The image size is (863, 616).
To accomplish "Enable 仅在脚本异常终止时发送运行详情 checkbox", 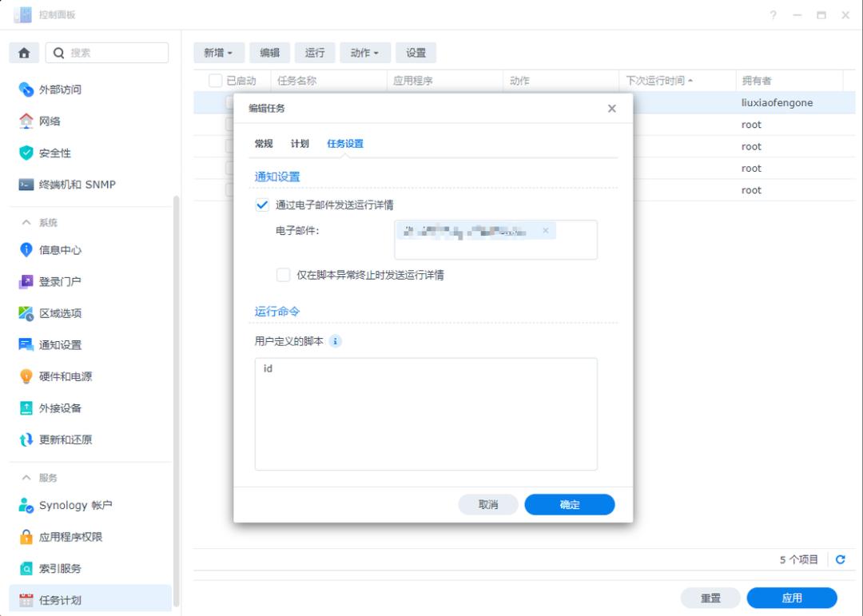I will click(x=283, y=275).
